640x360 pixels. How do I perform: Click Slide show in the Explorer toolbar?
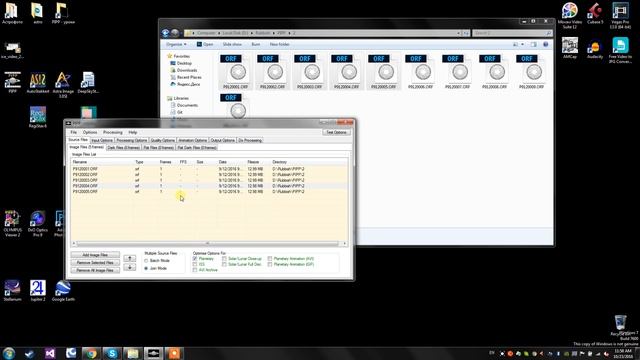(x=232, y=44)
